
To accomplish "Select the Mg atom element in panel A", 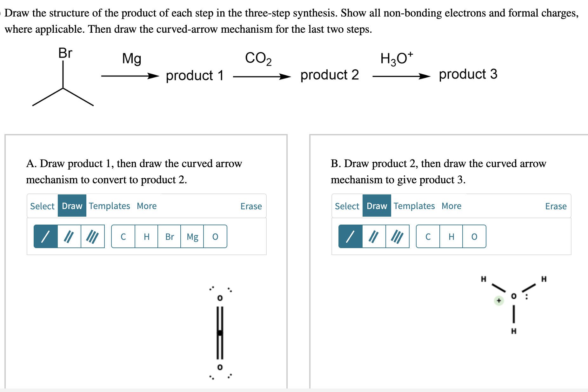I will (192, 236).
